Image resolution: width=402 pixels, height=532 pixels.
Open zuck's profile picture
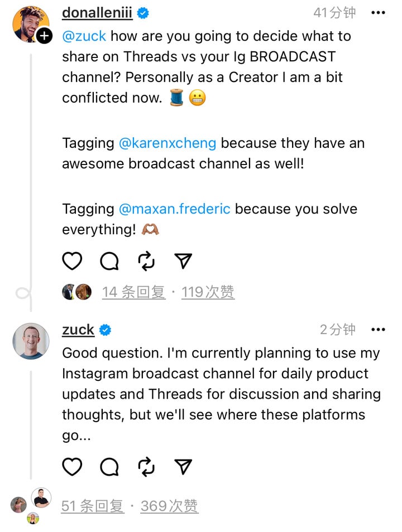[31, 341]
